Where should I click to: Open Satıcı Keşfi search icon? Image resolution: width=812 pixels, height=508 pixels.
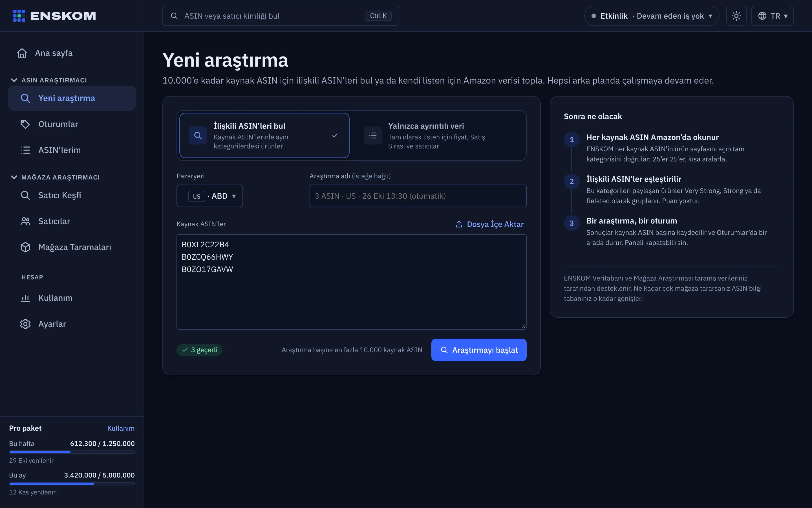coord(25,195)
